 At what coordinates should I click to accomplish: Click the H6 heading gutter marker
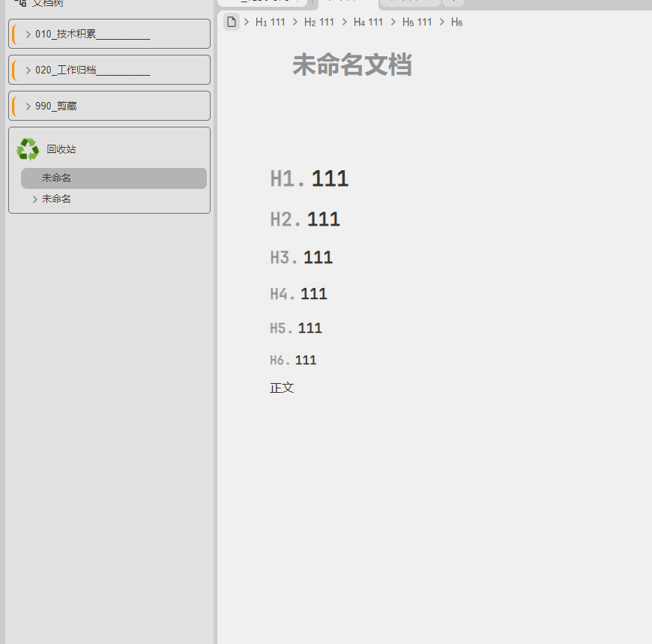(x=277, y=360)
